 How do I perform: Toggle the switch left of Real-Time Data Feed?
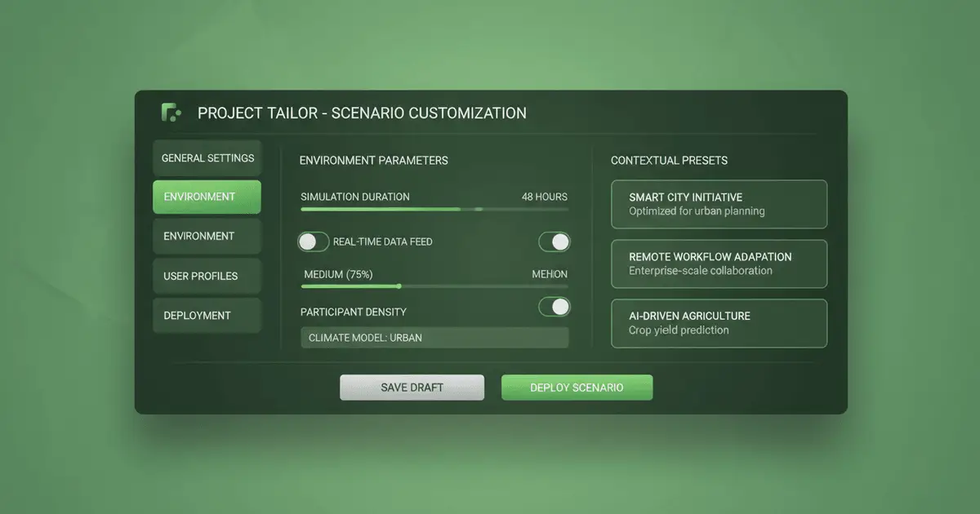click(313, 241)
